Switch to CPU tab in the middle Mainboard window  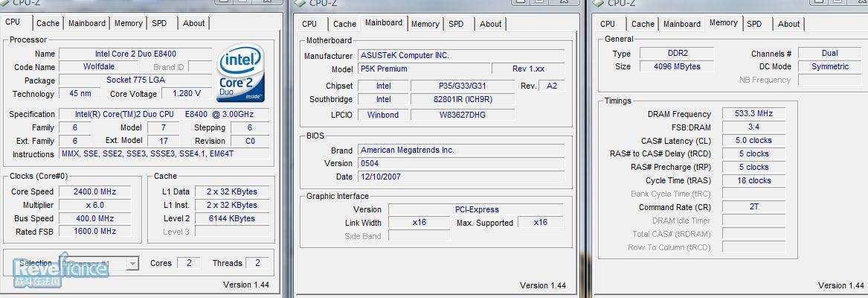tap(309, 24)
